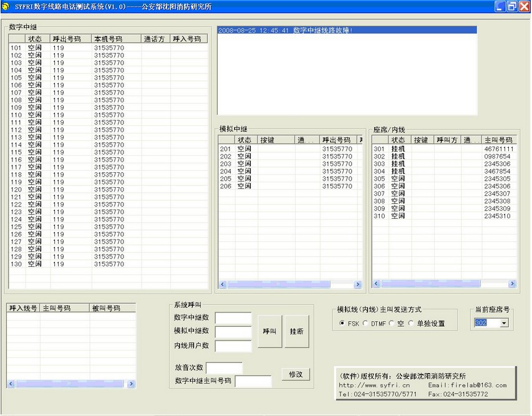Select row 130 in 数字中继 list
Image resolution: width=532 pixels, height=416 pixels.
108,264
